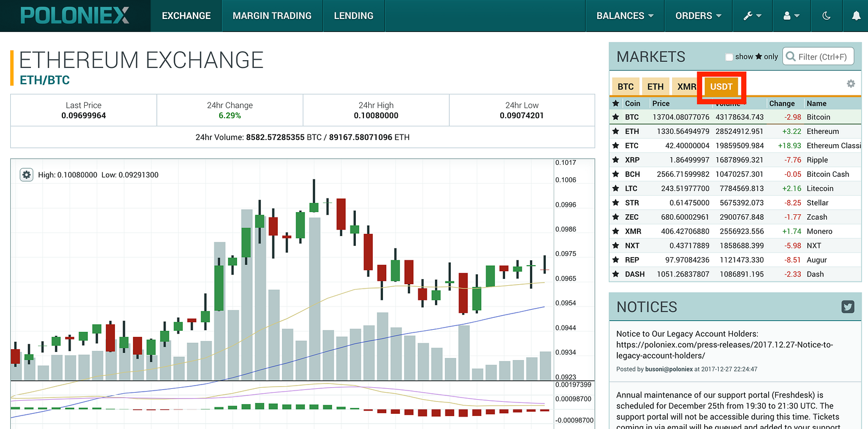Sort markets by Coin column

point(633,104)
